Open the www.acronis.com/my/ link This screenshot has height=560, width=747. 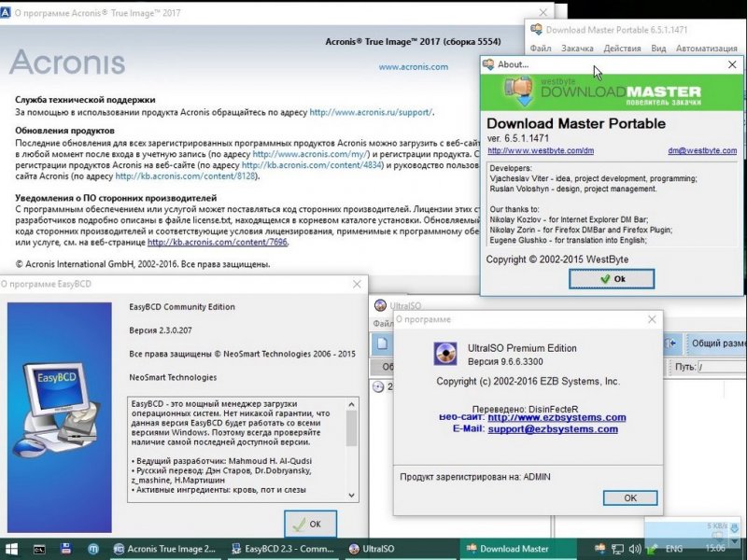[311, 154]
